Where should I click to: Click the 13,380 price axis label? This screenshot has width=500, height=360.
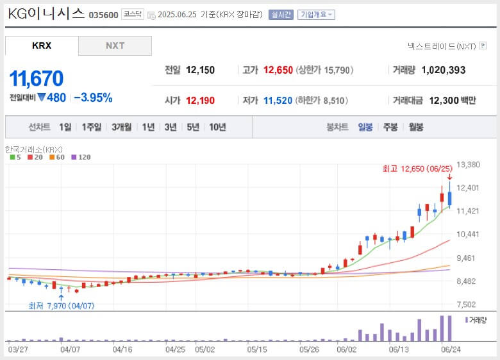click(x=468, y=165)
